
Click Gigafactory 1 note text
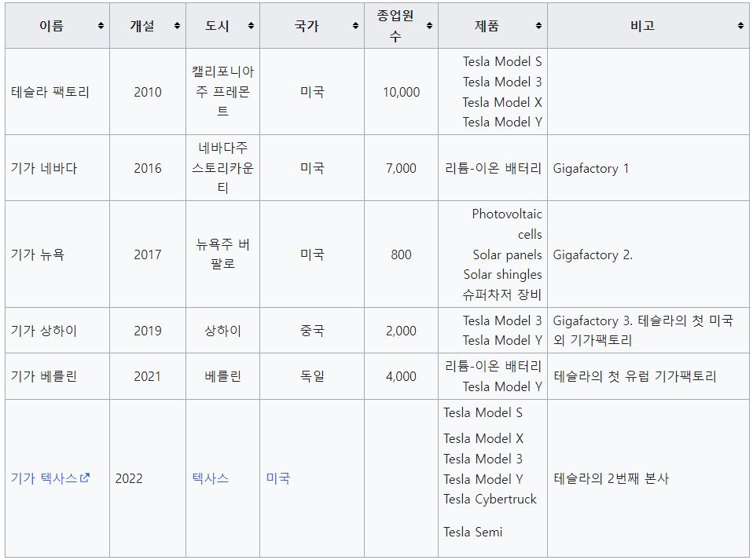[x=590, y=168]
